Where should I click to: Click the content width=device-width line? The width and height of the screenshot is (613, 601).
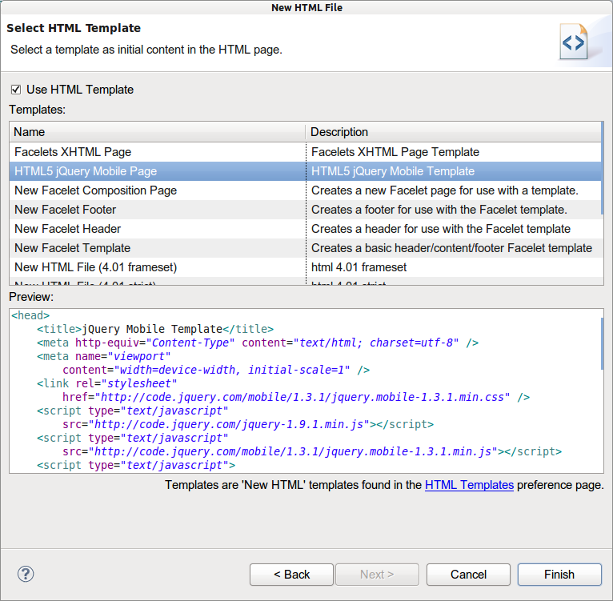[216, 370]
